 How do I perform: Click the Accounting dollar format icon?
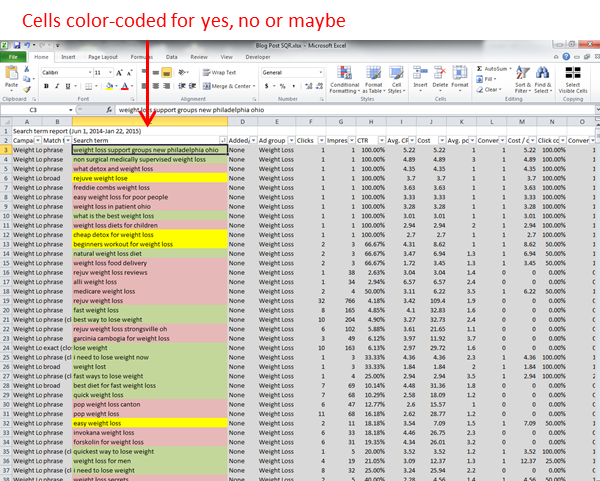[266, 86]
